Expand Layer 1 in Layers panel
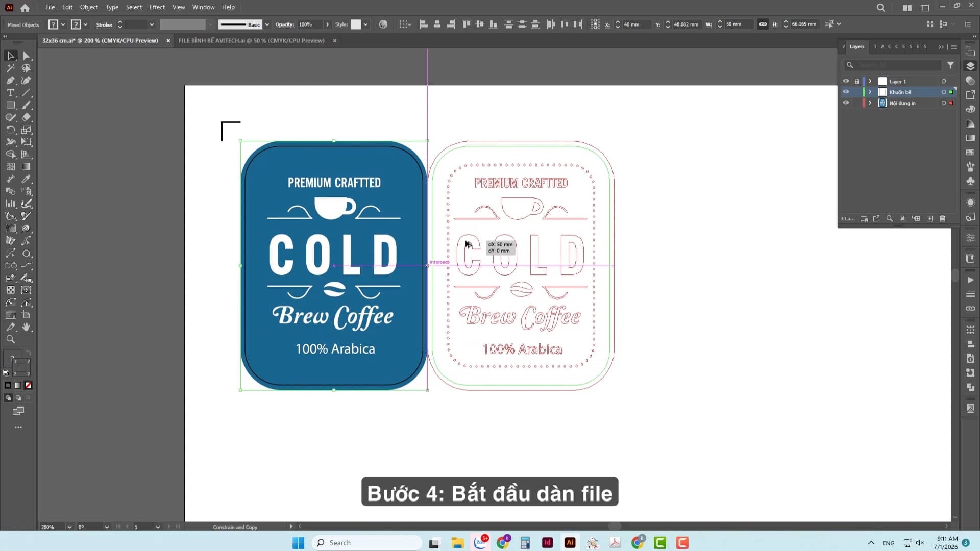The height and width of the screenshot is (551, 980). tap(870, 81)
